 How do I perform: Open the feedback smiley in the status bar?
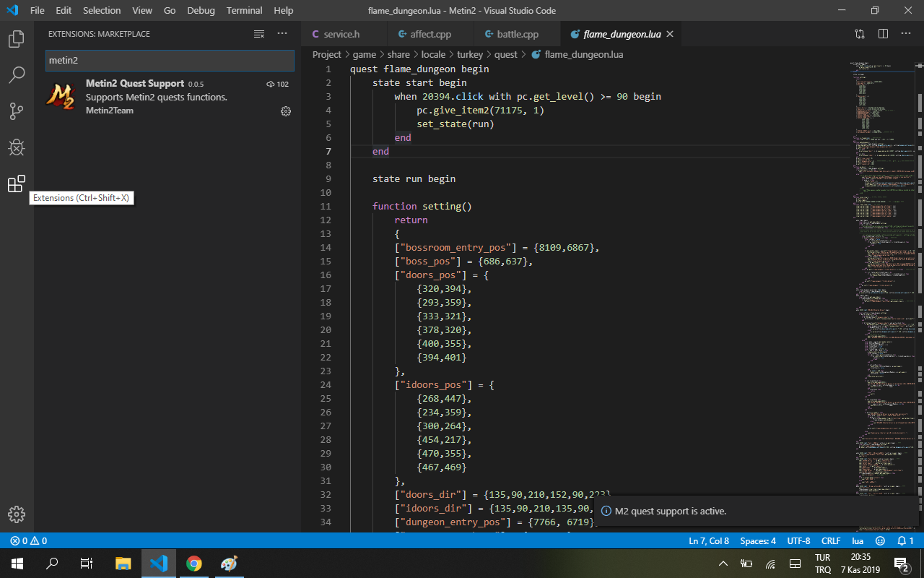880,540
